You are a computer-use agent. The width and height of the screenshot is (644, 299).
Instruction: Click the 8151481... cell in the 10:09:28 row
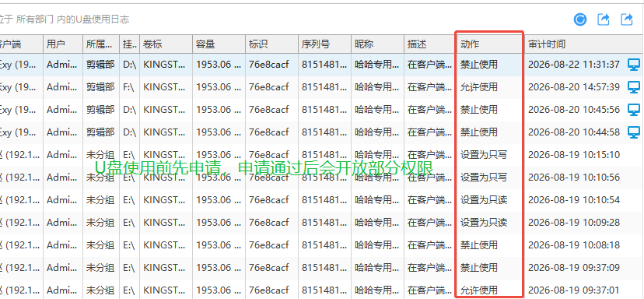tap(324, 223)
